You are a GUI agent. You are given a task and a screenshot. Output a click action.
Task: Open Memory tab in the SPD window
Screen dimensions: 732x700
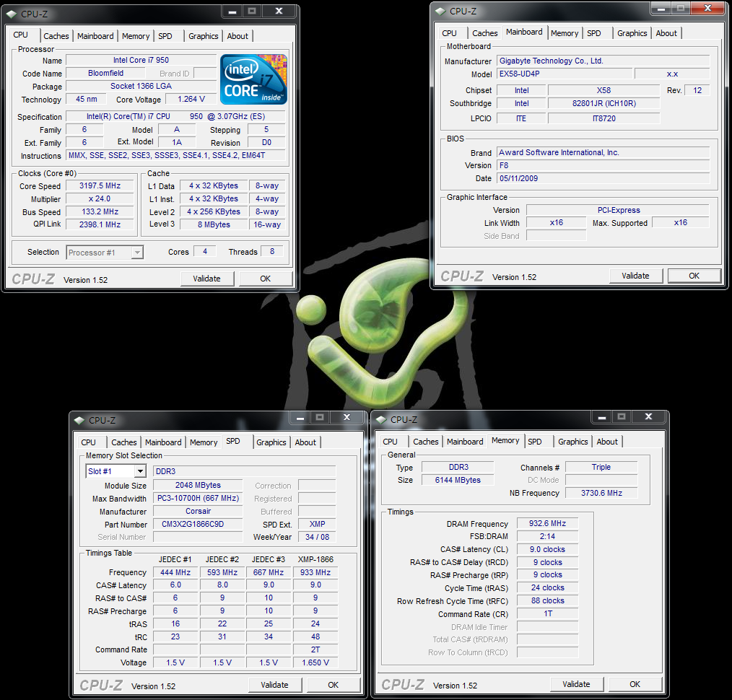(x=204, y=442)
